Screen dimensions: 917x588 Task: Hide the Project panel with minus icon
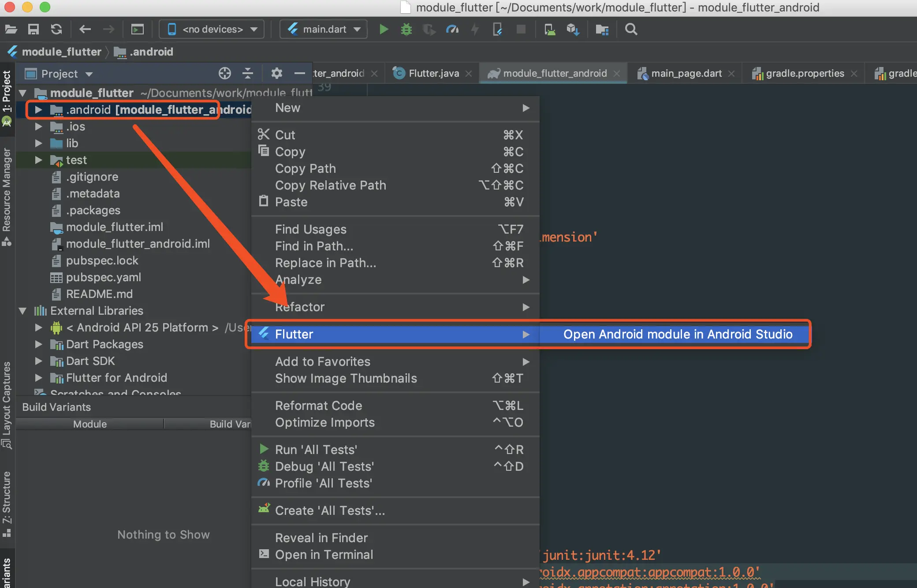click(x=300, y=73)
